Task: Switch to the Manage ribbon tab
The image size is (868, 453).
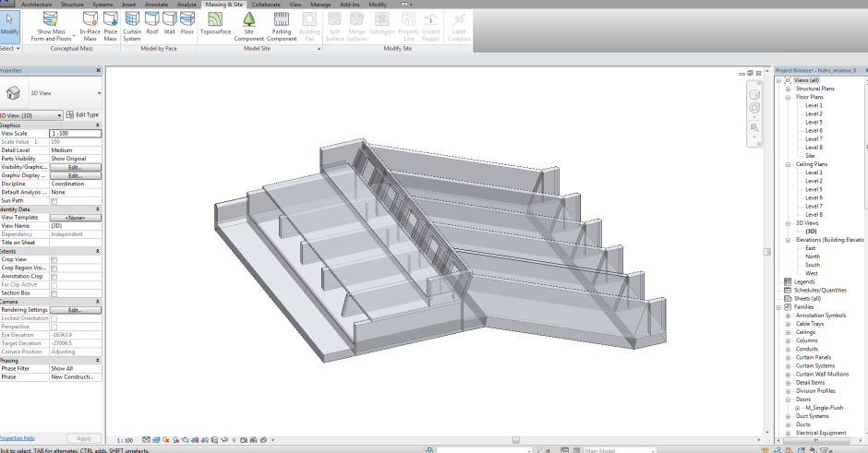Action: [x=320, y=5]
